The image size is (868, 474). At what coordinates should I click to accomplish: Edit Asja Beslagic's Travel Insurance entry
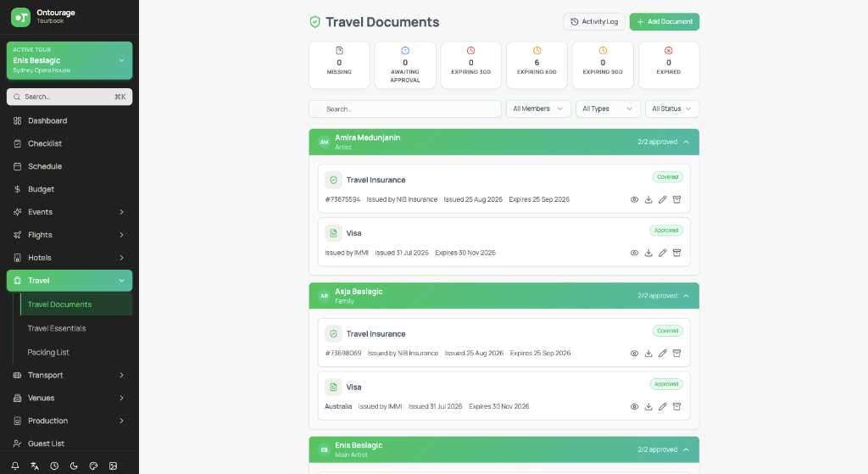(x=663, y=354)
